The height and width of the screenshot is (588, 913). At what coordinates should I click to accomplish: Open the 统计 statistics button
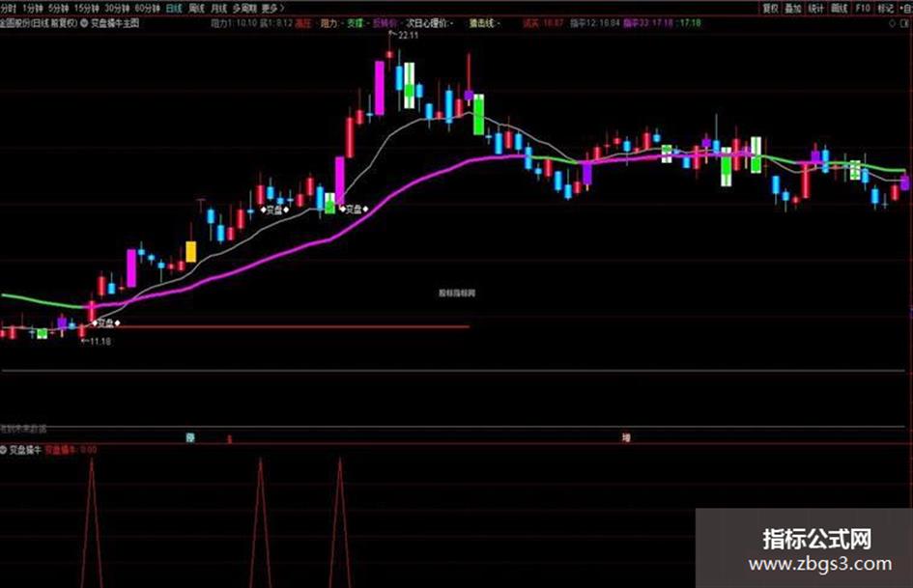816,8
